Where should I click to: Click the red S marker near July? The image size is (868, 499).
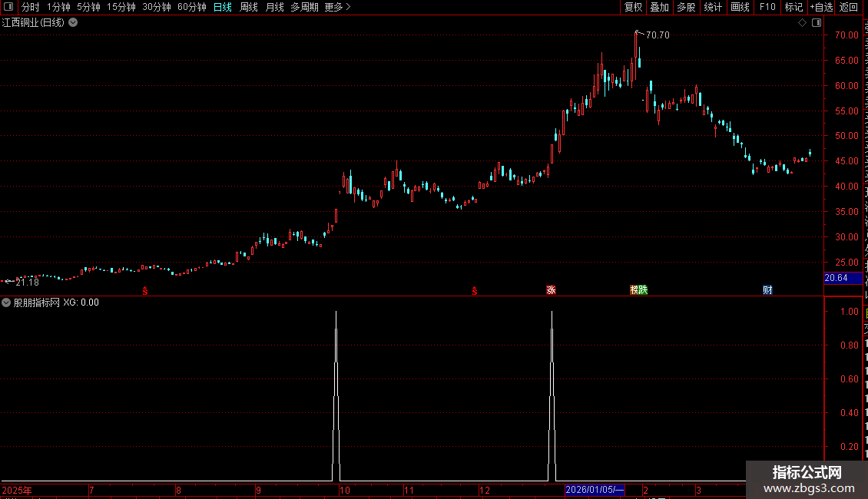(145, 291)
